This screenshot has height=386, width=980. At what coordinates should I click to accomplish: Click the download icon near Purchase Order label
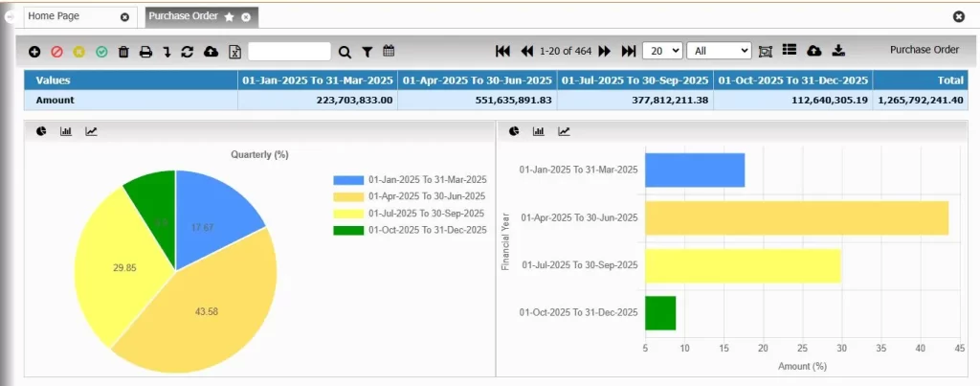point(838,50)
